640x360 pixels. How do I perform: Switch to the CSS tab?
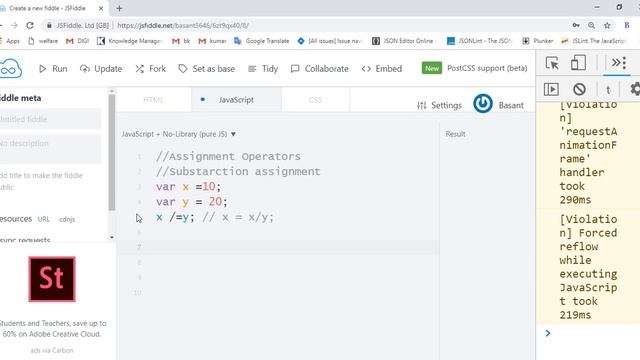pyautogui.click(x=315, y=100)
